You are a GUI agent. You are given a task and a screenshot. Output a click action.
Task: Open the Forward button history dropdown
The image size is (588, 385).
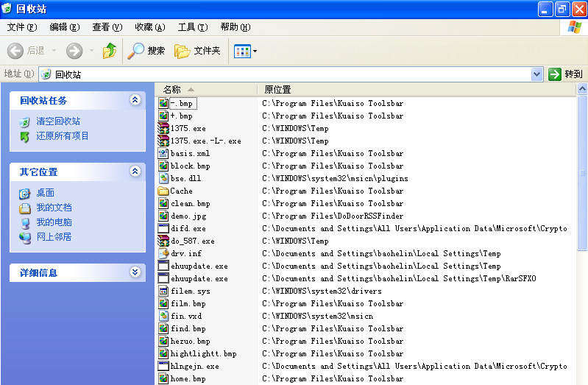pos(91,51)
